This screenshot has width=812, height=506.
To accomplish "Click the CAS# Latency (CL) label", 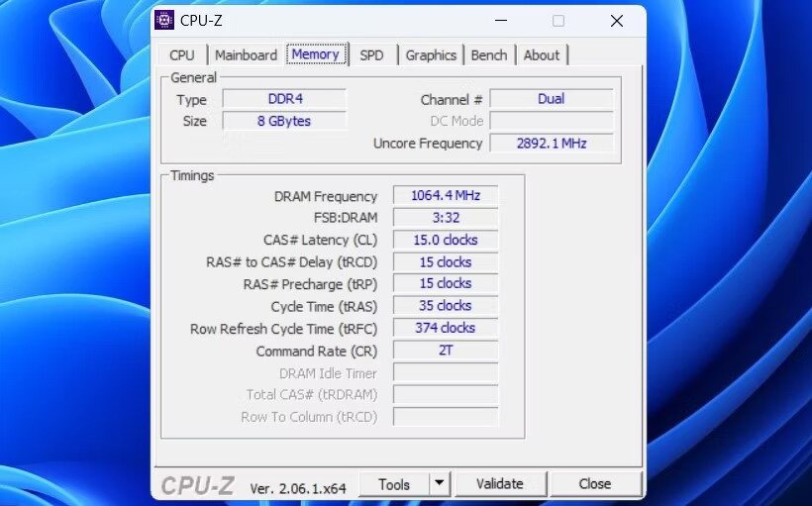I will coord(320,241).
